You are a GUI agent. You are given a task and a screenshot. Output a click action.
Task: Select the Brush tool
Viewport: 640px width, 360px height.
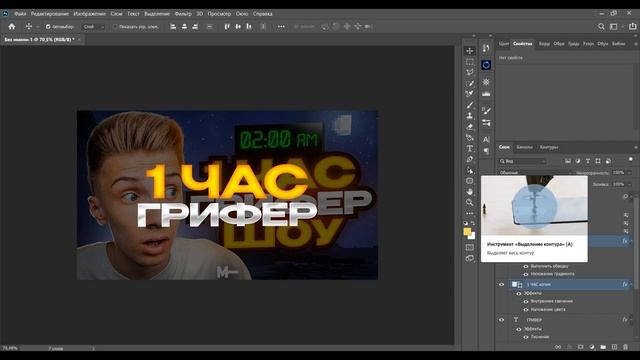(470, 105)
